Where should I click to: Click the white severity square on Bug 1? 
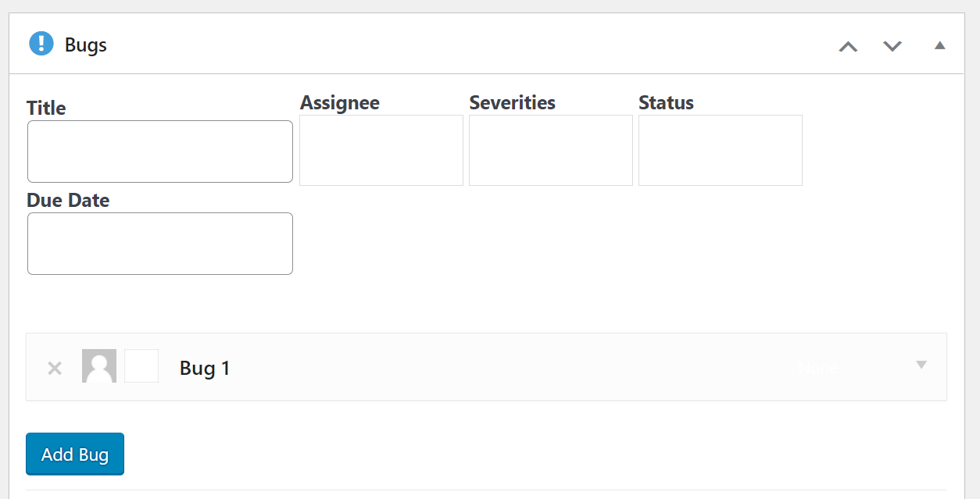pos(141,366)
